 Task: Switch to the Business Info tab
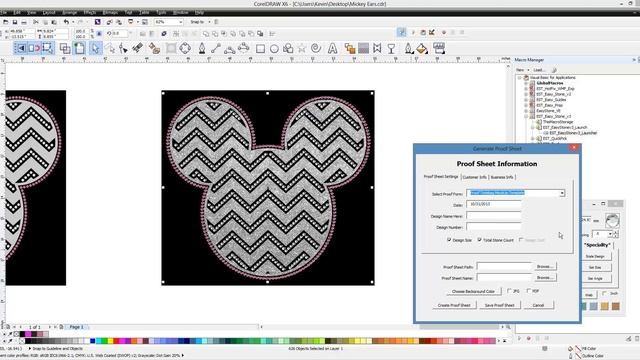pyautogui.click(x=502, y=177)
